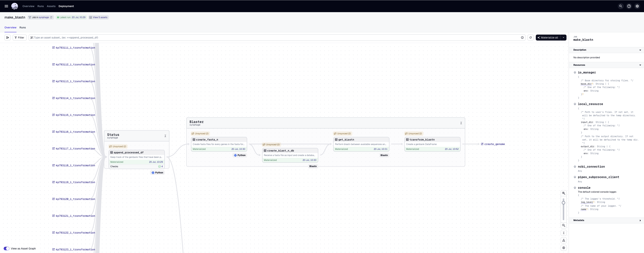Viewport: 644px width, 253px height.
Task: Open the search icon in top bar
Action: point(620,6)
